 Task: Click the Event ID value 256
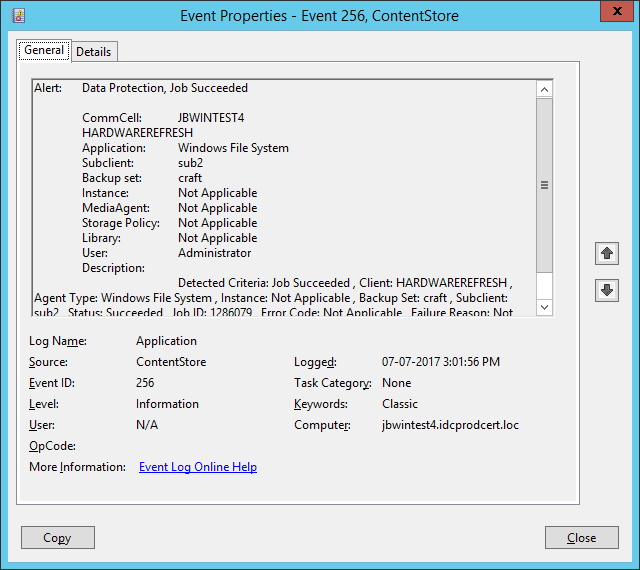pos(145,383)
